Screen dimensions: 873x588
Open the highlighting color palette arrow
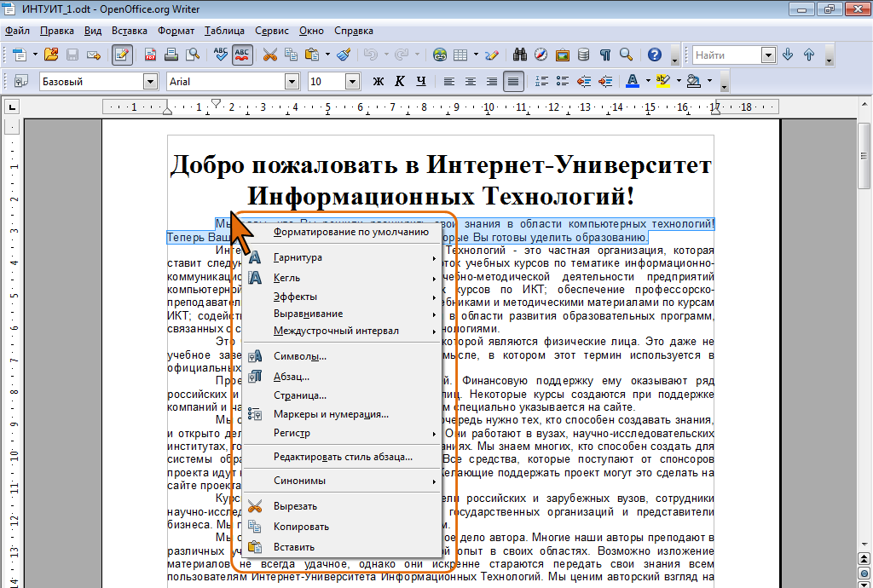(679, 81)
